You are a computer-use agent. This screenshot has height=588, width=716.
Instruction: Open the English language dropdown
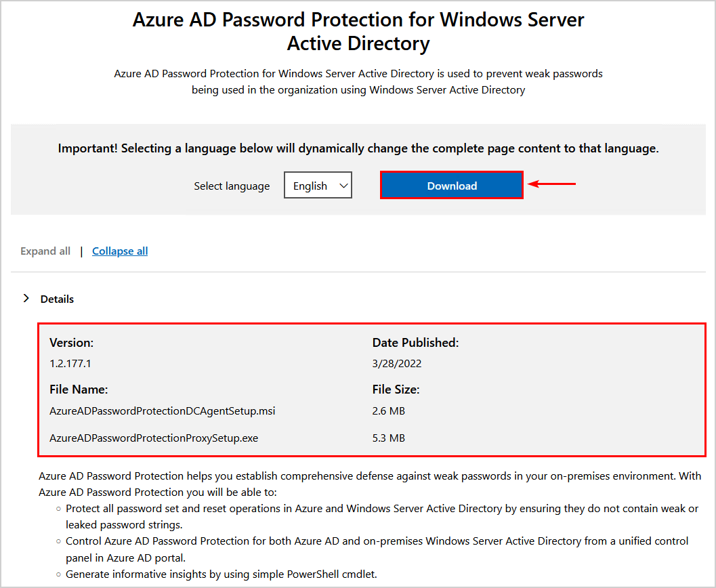pyautogui.click(x=318, y=186)
